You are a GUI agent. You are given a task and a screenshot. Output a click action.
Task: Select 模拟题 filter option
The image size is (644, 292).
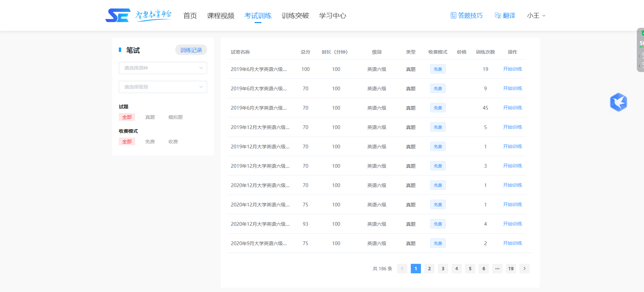pos(176,117)
